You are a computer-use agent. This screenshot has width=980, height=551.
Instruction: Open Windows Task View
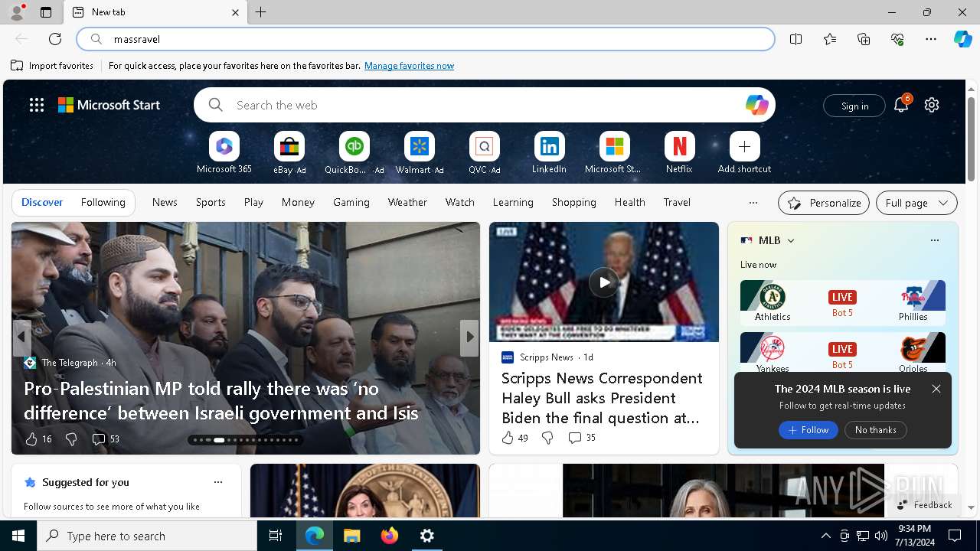pyautogui.click(x=276, y=536)
